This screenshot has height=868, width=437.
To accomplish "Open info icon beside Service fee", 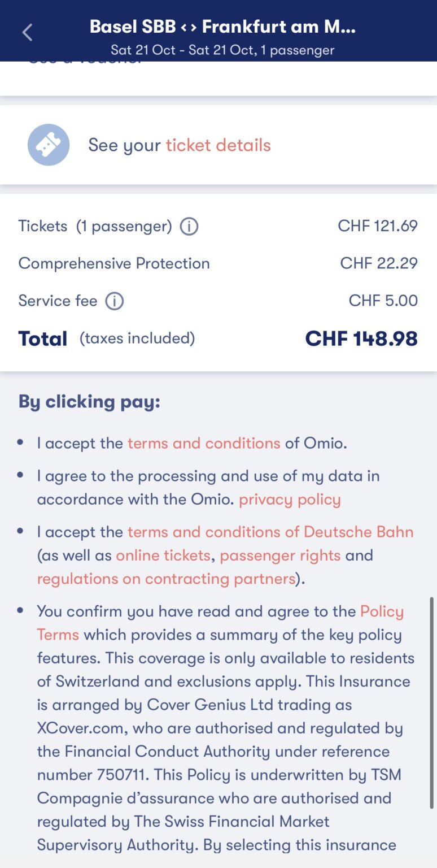I will pos(115,301).
